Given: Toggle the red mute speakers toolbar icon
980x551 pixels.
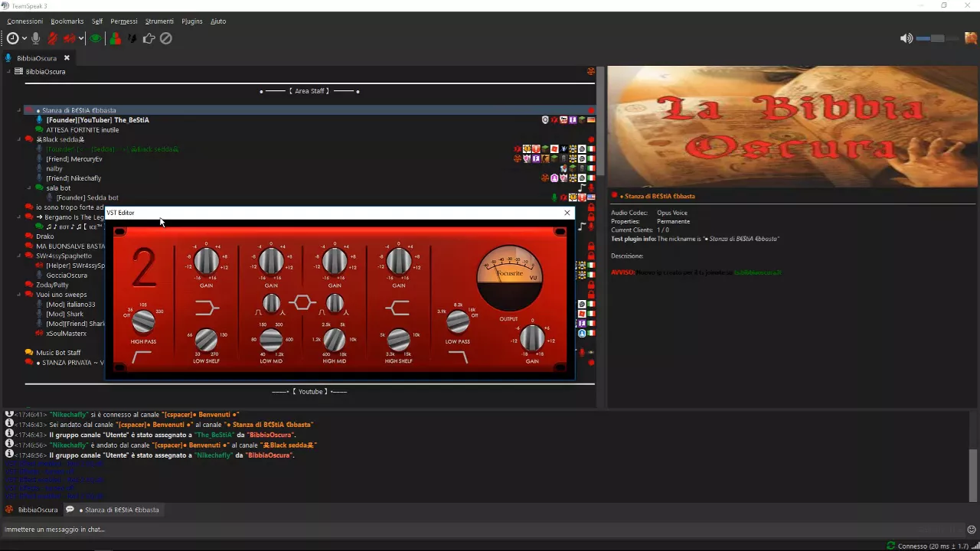Looking at the screenshot, I should click(70, 38).
